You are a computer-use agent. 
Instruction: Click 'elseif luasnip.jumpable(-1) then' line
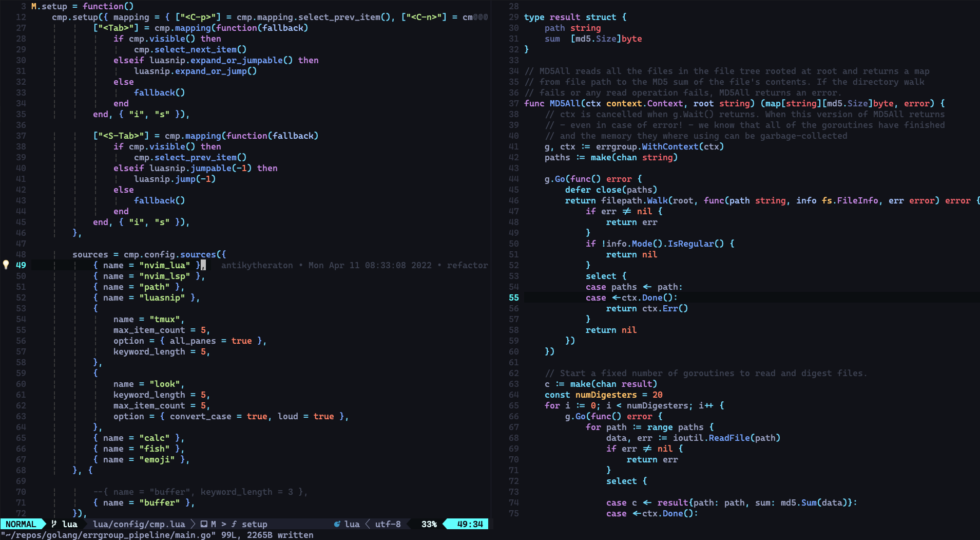(x=196, y=168)
